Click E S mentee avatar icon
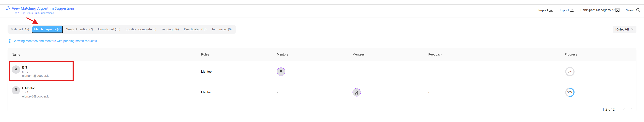Image resolution: width=644 pixels, height=122 pixels. pyautogui.click(x=16, y=70)
